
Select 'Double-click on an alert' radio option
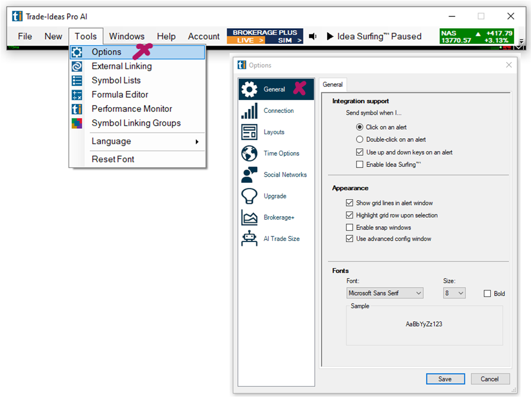point(359,139)
